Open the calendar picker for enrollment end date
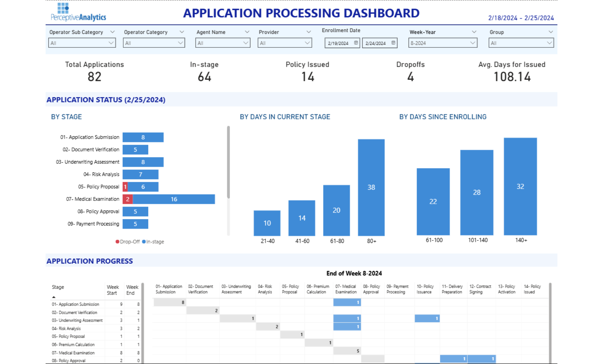Viewport: 603px width, 364px height. (x=393, y=43)
